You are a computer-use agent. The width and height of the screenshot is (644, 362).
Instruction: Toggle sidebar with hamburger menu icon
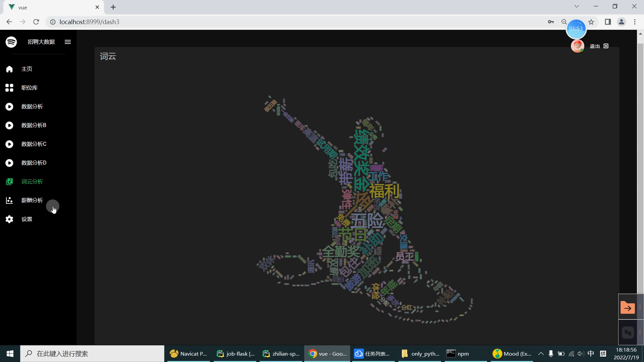click(x=68, y=42)
